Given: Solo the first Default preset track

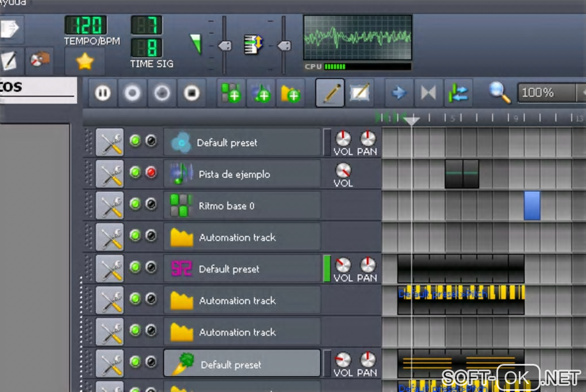Looking at the screenshot, I should coord(151,141).
